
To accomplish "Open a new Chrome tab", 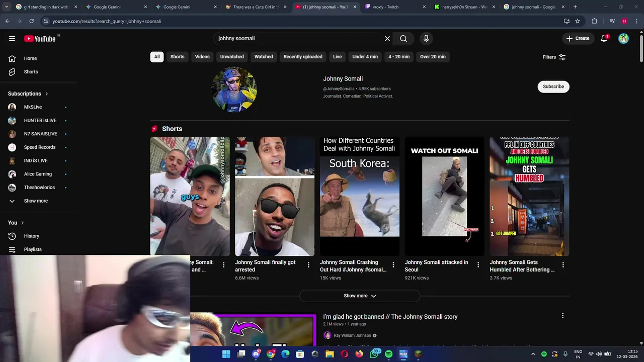I will 575,7.
